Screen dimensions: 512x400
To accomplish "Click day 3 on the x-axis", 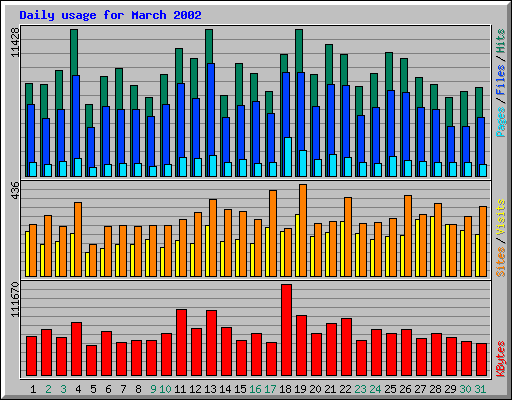I will click(63, 389).
